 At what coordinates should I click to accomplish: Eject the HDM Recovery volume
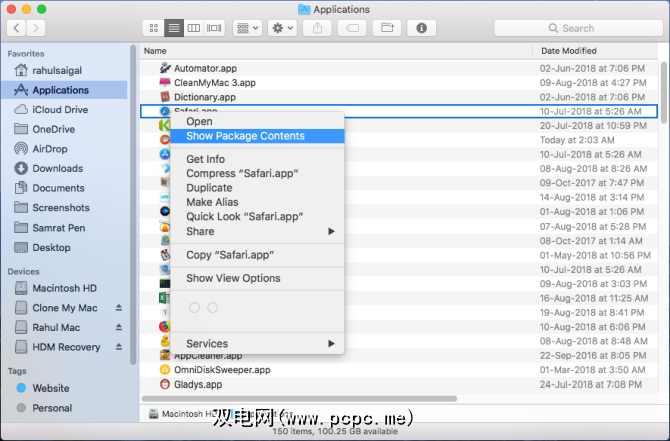click(x=119, y=347)
